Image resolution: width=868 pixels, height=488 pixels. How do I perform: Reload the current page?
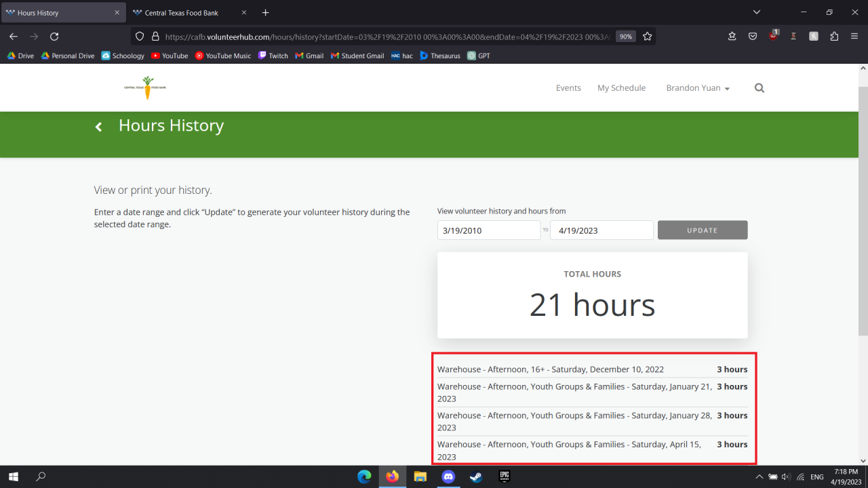[54, 37]
